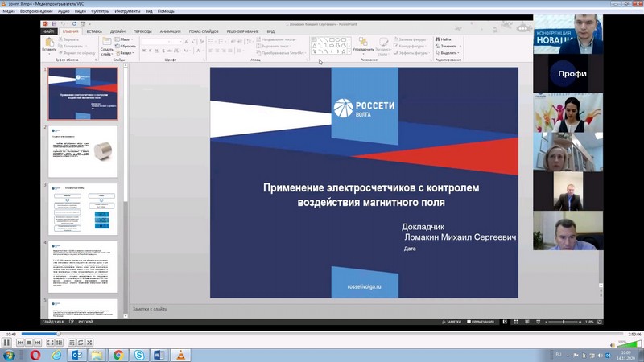Show the VLC playlist
The image size is (644, 362).
(x=72, y=343)
